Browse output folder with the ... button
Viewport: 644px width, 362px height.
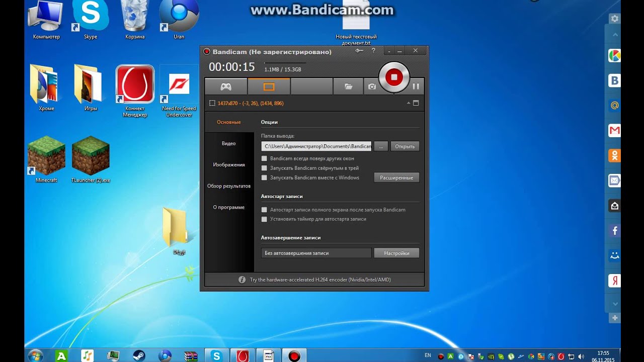click(381, 146)
